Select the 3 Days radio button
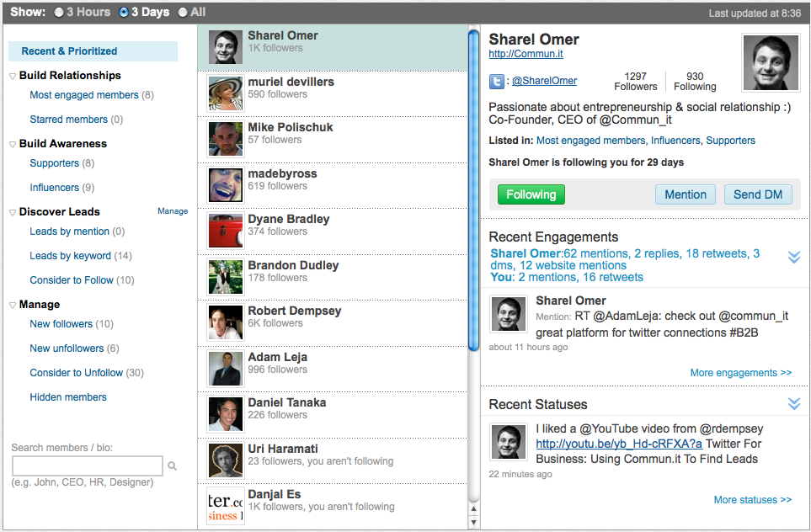Viewport: 811px width, 532px height. pos(124,12)
